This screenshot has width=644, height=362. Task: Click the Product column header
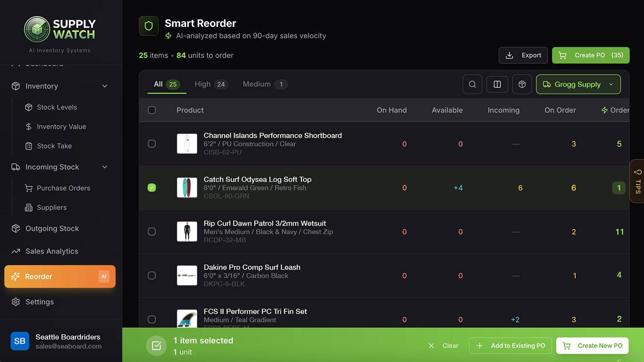tap(190, 110)
